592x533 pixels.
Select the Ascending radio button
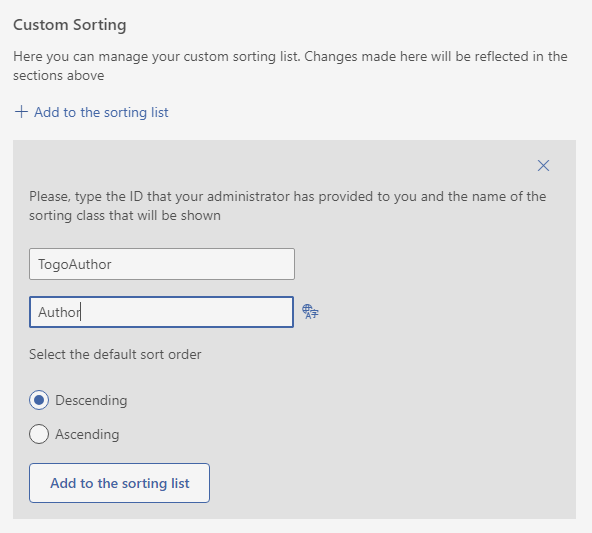tap(39, 434)
